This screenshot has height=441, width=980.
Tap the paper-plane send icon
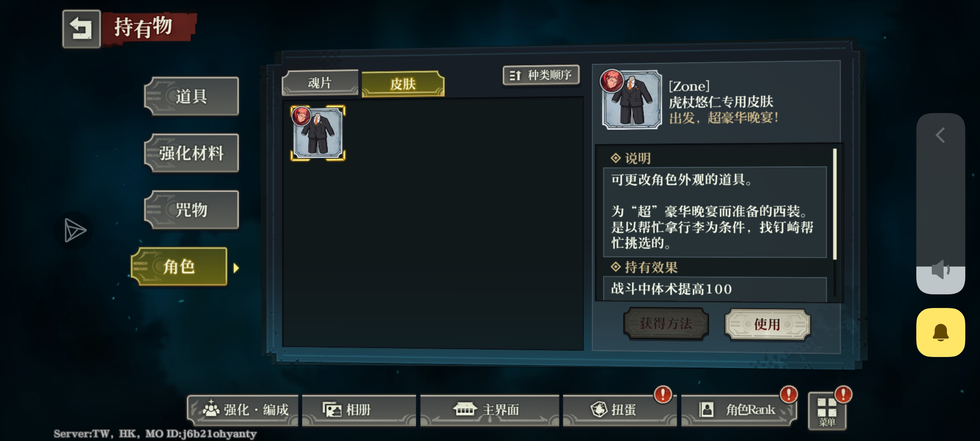pos(75,230)
